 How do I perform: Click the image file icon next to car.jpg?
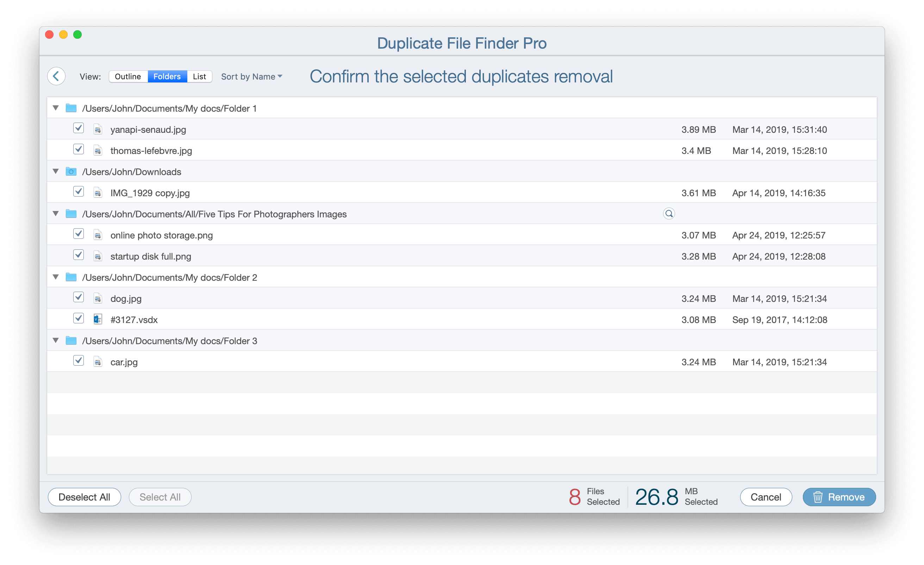tap(97, 362)
